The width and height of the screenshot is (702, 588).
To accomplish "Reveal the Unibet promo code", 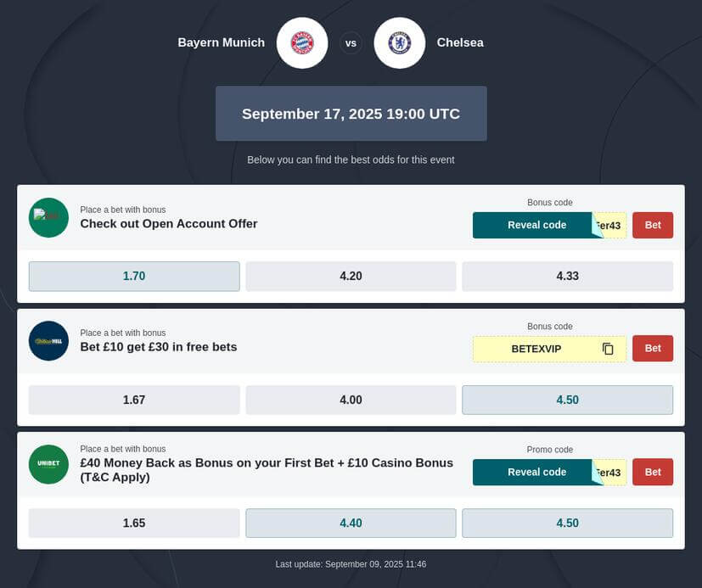I will coord(536,472).
